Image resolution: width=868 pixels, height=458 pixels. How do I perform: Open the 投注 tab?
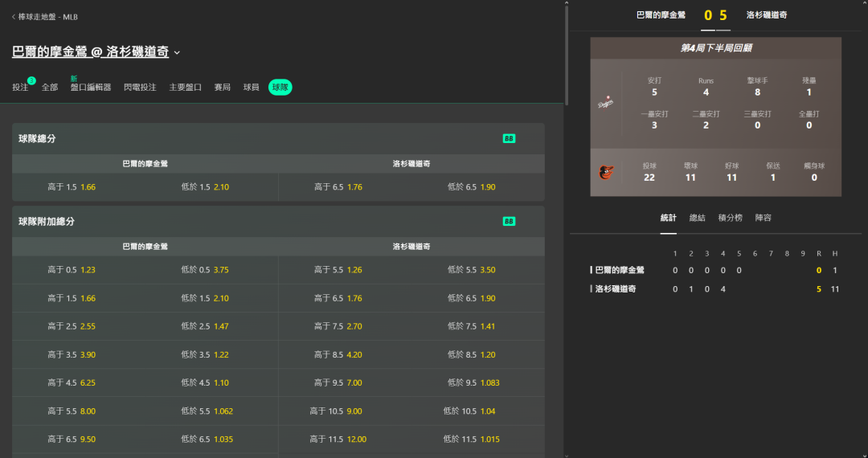point(20,88)
